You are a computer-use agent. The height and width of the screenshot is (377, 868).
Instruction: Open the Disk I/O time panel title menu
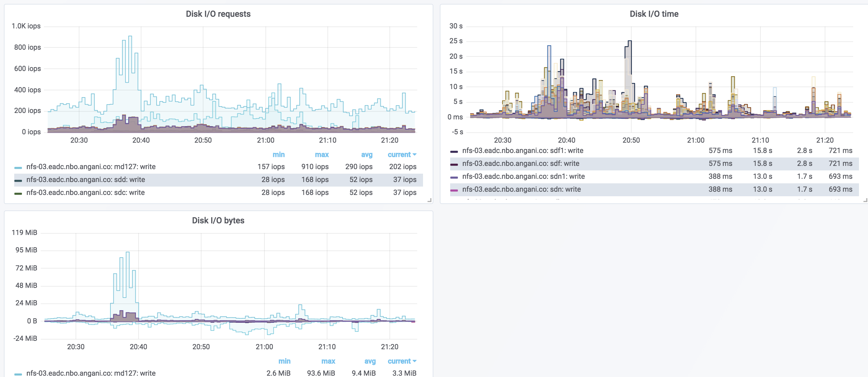(654, 14)
